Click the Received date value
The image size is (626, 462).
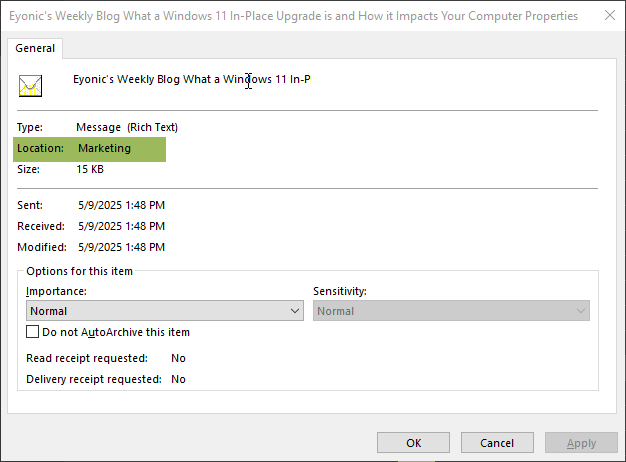[121, 226]
